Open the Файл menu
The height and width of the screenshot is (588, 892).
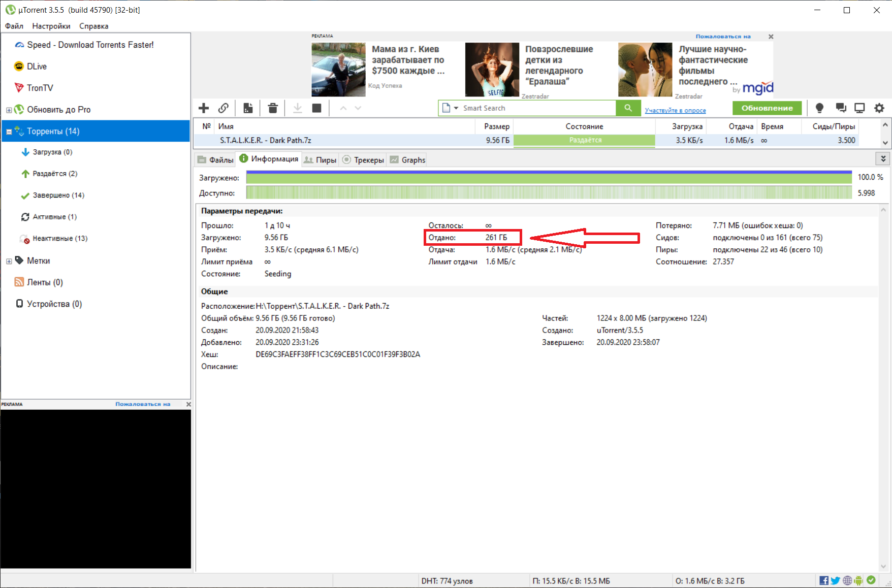pos(14,26)
